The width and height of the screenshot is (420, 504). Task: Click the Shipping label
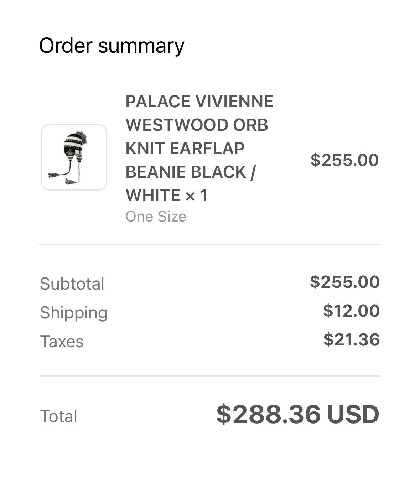(x=74, y=313)
